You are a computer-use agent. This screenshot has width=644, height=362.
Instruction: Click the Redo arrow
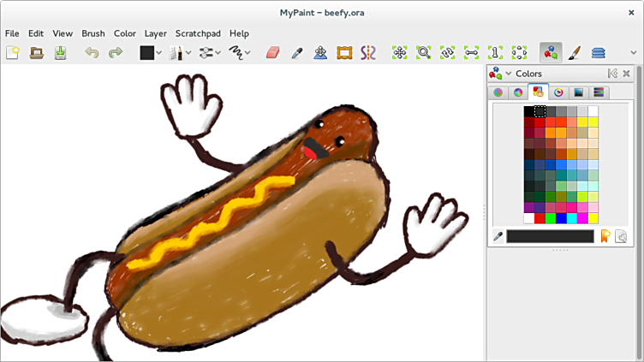click(115, 52)
